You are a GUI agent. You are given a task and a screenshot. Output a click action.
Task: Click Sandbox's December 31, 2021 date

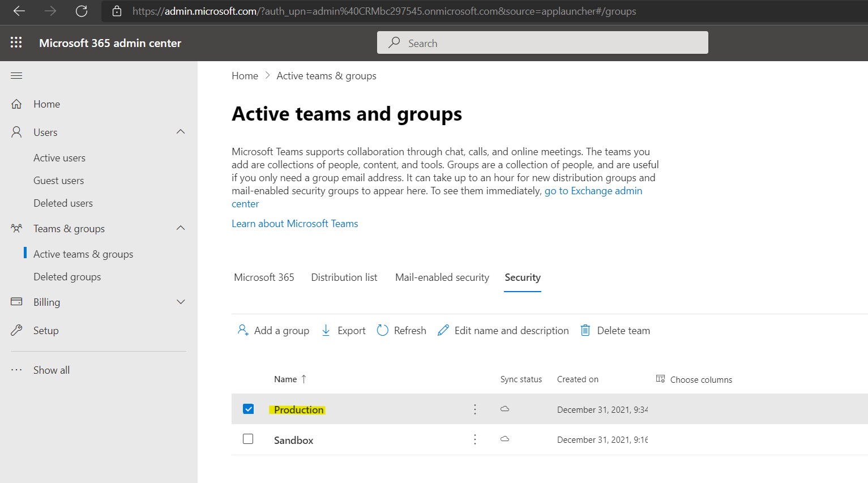(602, 439)
